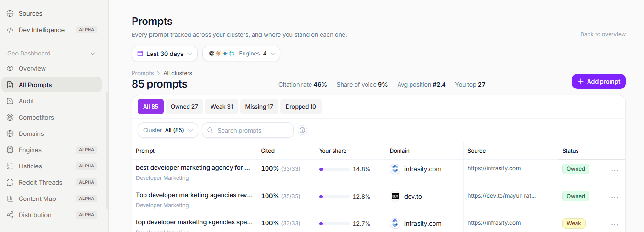Click the Overview eye icon
The width and height of the screenshot is (644, 232).
pos(10,68)
